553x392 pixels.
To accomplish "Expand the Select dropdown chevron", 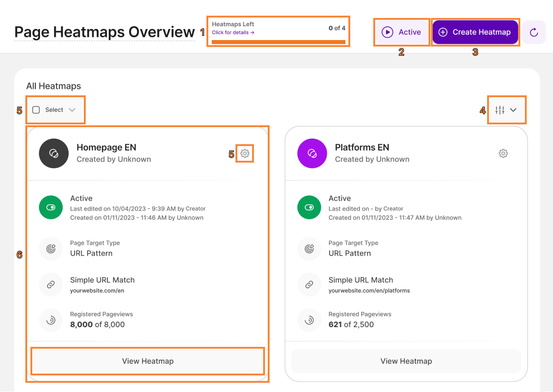I will tap(72, 110).
